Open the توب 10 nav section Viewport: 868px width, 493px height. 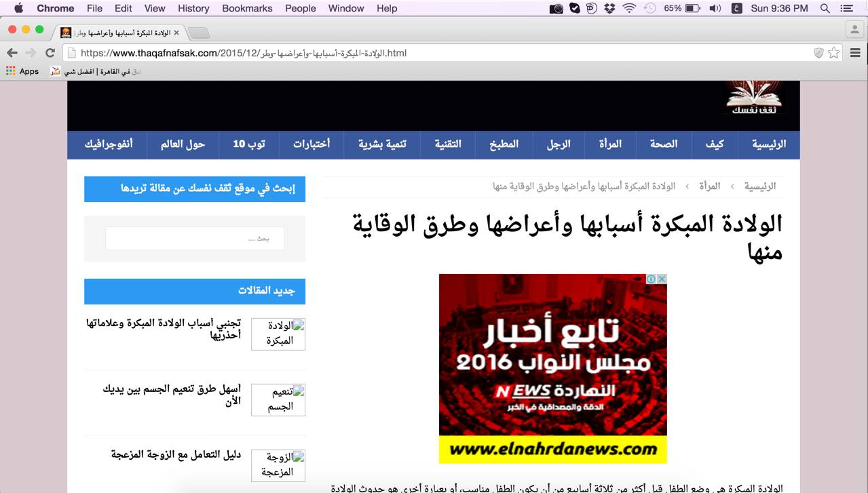click(x=249, y=144)
